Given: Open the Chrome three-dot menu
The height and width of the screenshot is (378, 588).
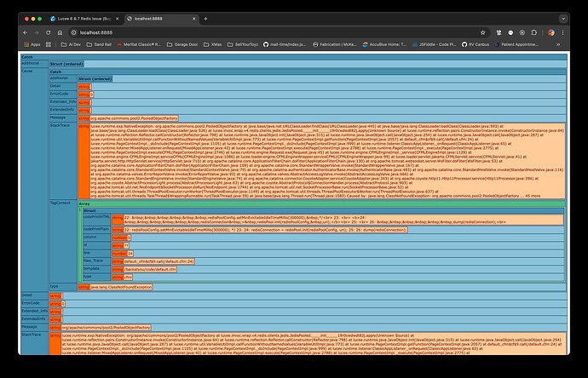Looking at the screenshot, I should point(562,32).
